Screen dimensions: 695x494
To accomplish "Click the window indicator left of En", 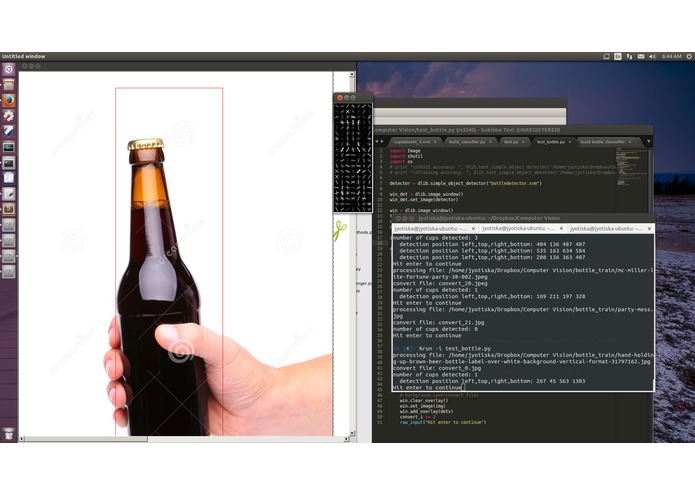I will [x=606, y=56].
